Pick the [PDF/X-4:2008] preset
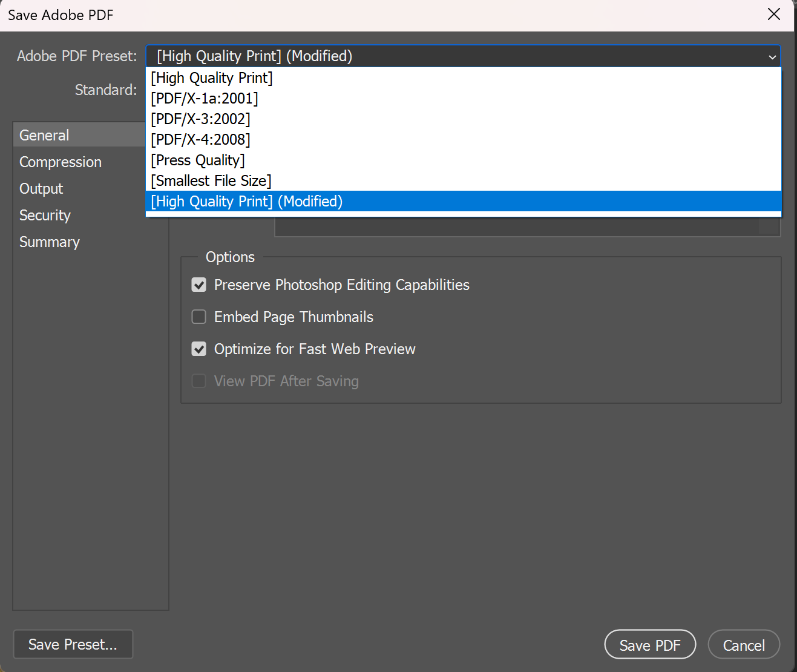Screen dimensions: 797x672 pos(464,140)
